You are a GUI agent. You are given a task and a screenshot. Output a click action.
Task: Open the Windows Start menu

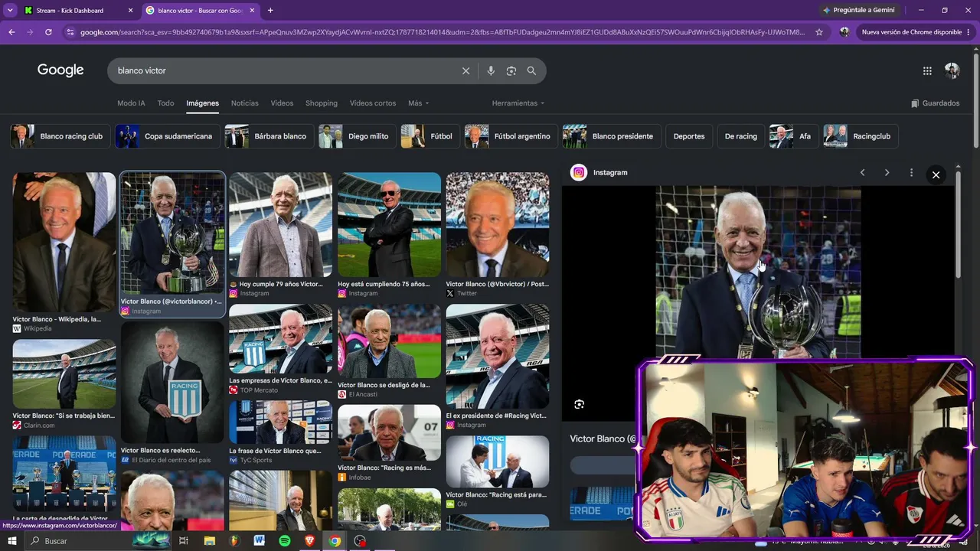pos(11,541)
